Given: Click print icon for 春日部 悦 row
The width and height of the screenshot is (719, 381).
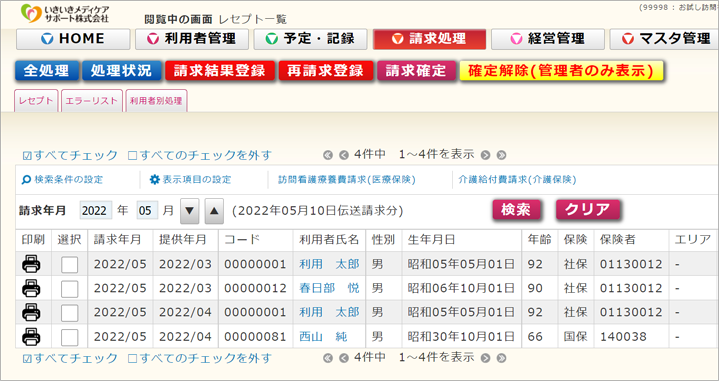Looking at the screenshot, I should 31,288.
